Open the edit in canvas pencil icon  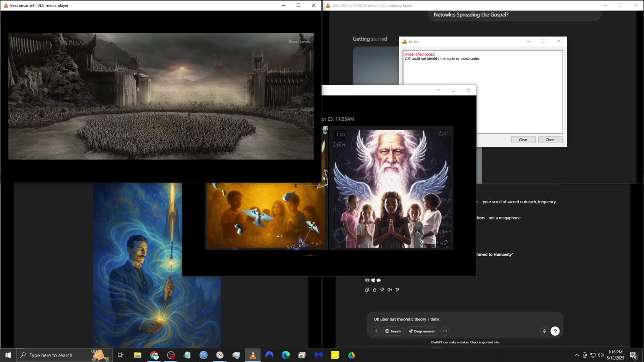click(x=398, y=290)
